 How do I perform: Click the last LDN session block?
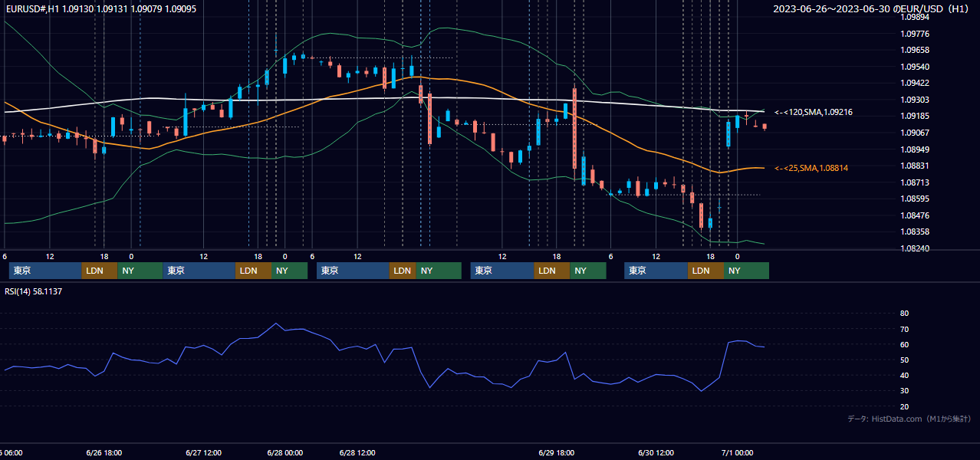pyautogui.click(x=705, y=271)
